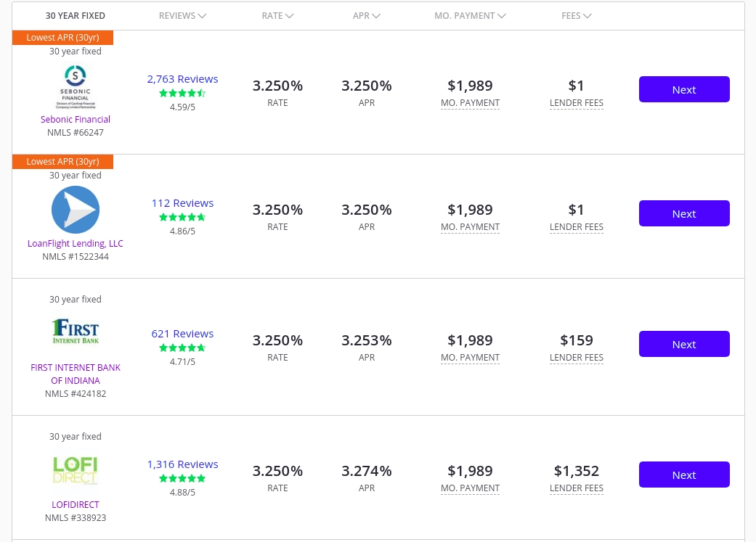This screenshot has height=542, width=756.
Task: Open the 2,763 Reviews link
Action: click(182, 79)
